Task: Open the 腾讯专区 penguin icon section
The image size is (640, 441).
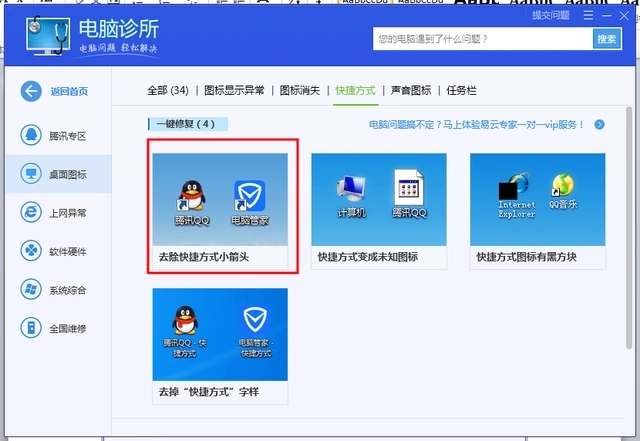Action: 32,135
